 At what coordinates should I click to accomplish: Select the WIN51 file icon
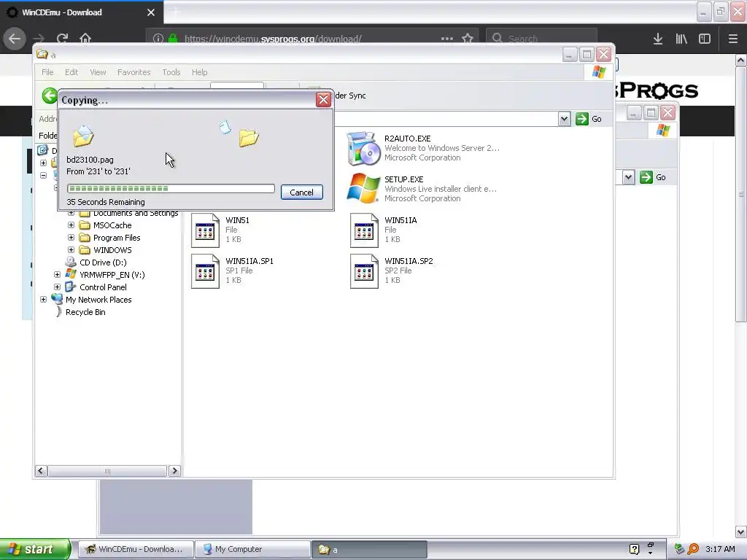205,230
